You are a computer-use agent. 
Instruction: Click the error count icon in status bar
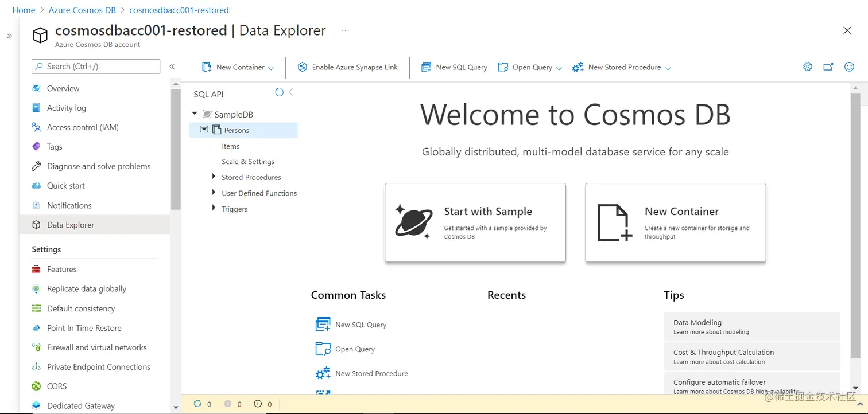pyautogui.click(x=228, y=404)
